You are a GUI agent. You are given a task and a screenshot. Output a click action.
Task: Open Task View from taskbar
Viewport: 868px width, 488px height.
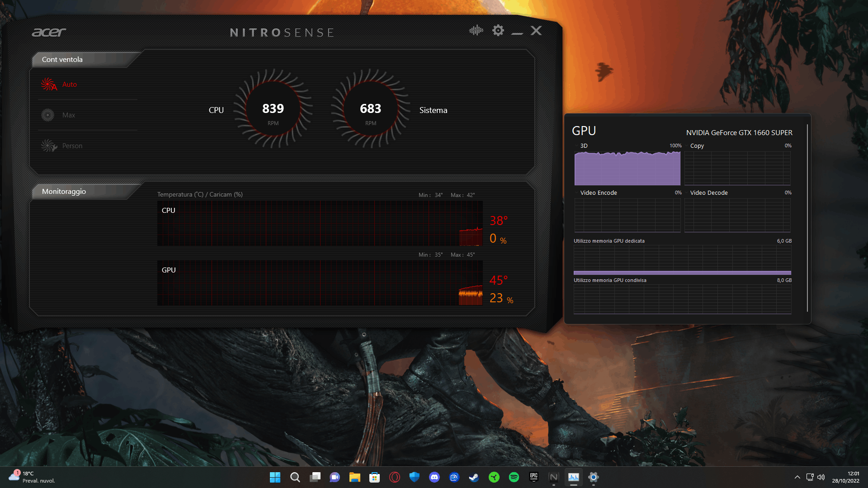[315, 477]
